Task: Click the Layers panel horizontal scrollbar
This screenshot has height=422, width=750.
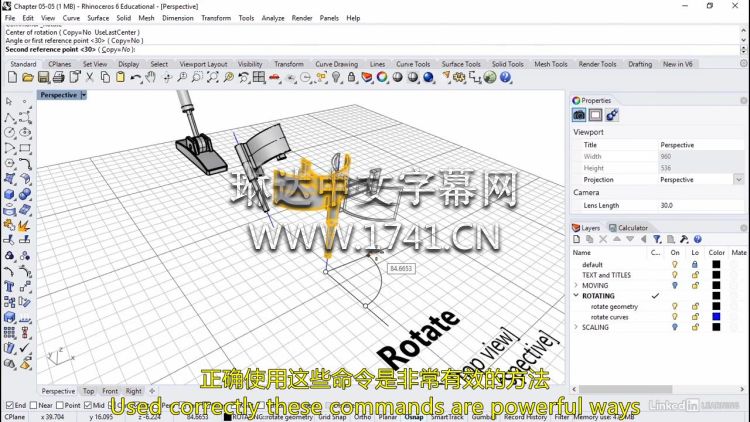Action: (x=626, y=389)
